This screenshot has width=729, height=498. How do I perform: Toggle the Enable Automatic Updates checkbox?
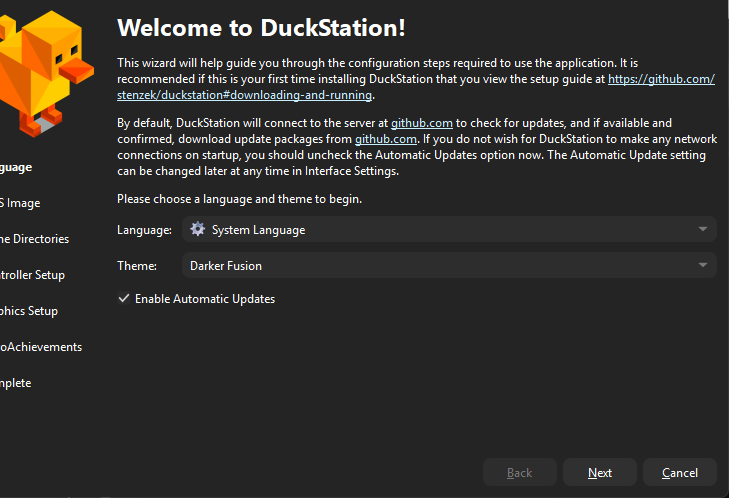124,299
